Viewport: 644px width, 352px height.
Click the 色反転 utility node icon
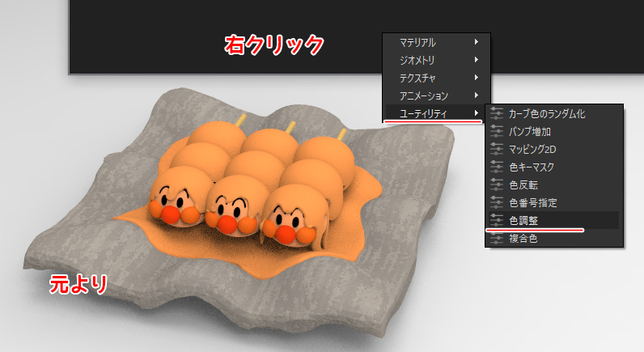(497, 184)
